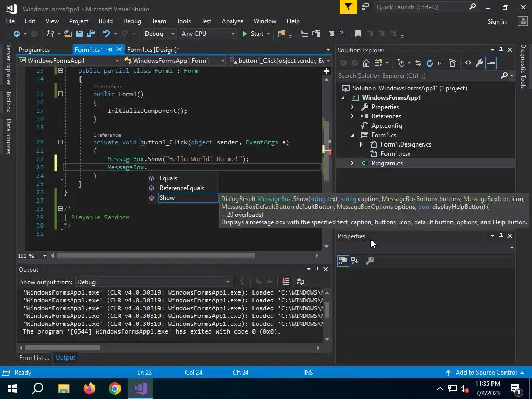The width and height of the screenshot is (532, 399).
Task: Expand the Properties node in Solution Explorer
Action: 352,107
